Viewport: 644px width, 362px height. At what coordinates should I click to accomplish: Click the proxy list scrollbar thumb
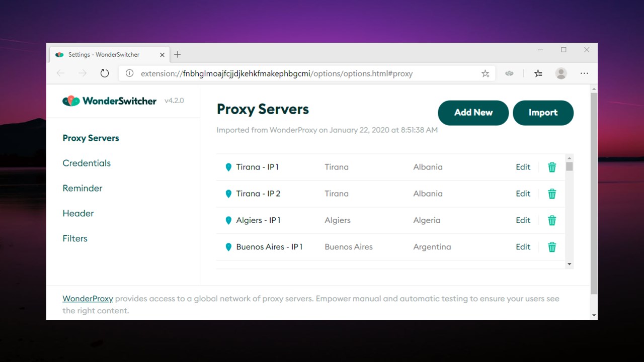coord(569,166)
